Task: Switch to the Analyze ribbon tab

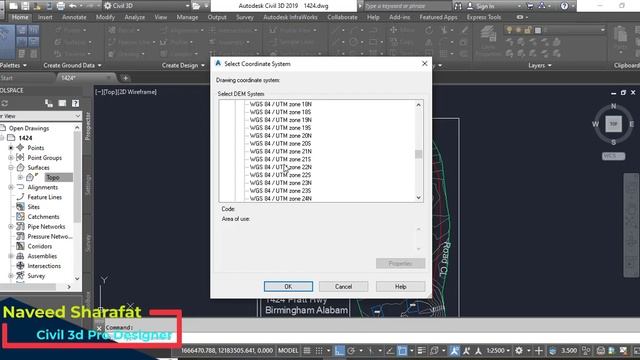Action: tap(135, 17)
